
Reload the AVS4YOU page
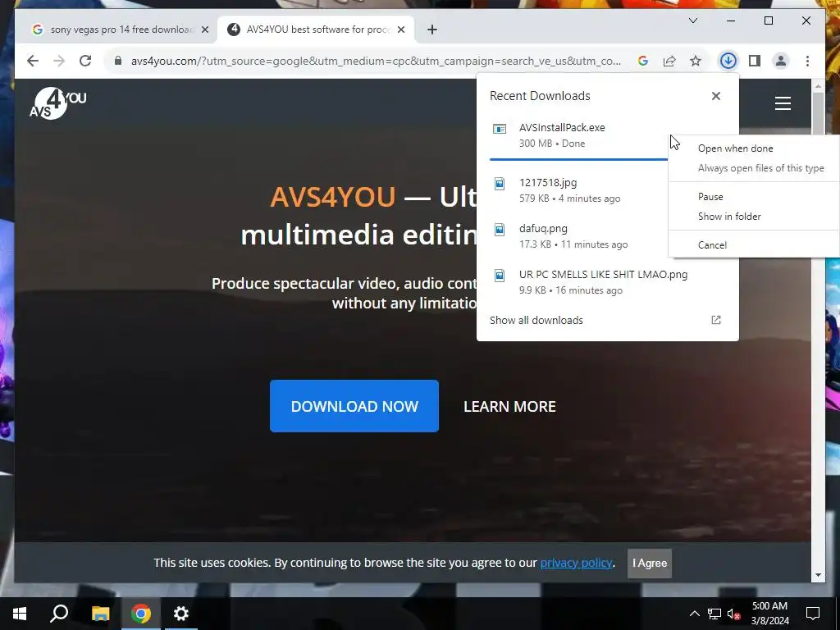pos(85,61)
